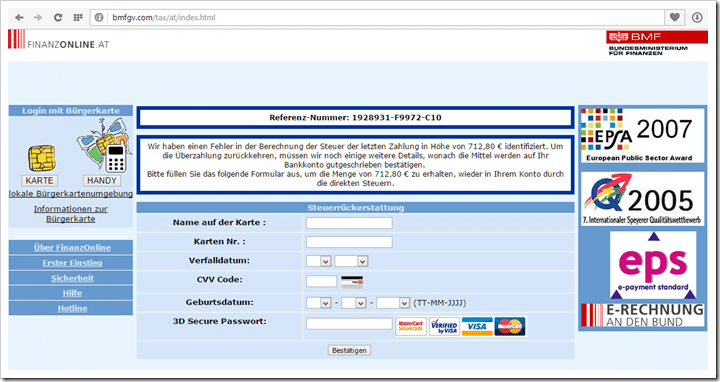Open the Geburtsdatum day dropdown
The width and height of the screenshot is (720, 382).
[x=318, y=303]
